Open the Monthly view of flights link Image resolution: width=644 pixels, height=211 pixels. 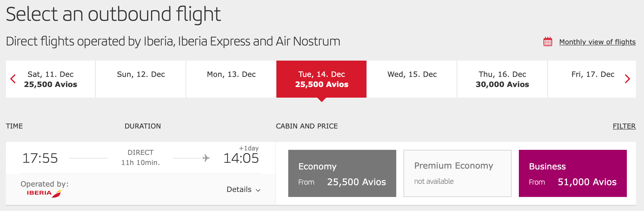click(597, 42)
